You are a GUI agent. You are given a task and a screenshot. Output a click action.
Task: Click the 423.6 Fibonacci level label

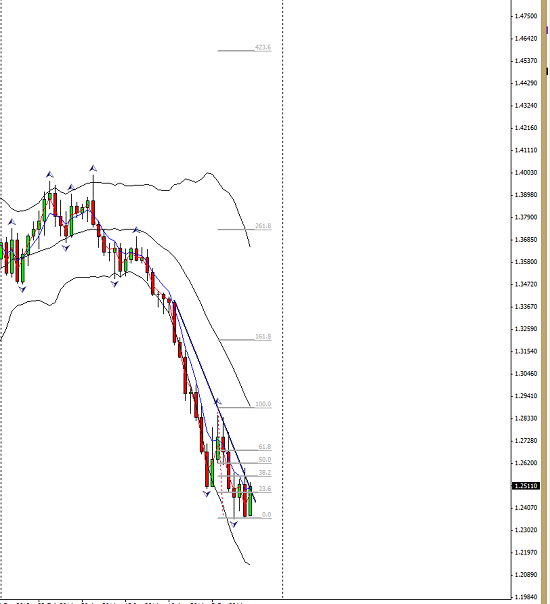pyautogui.click(x=263, y=47)
